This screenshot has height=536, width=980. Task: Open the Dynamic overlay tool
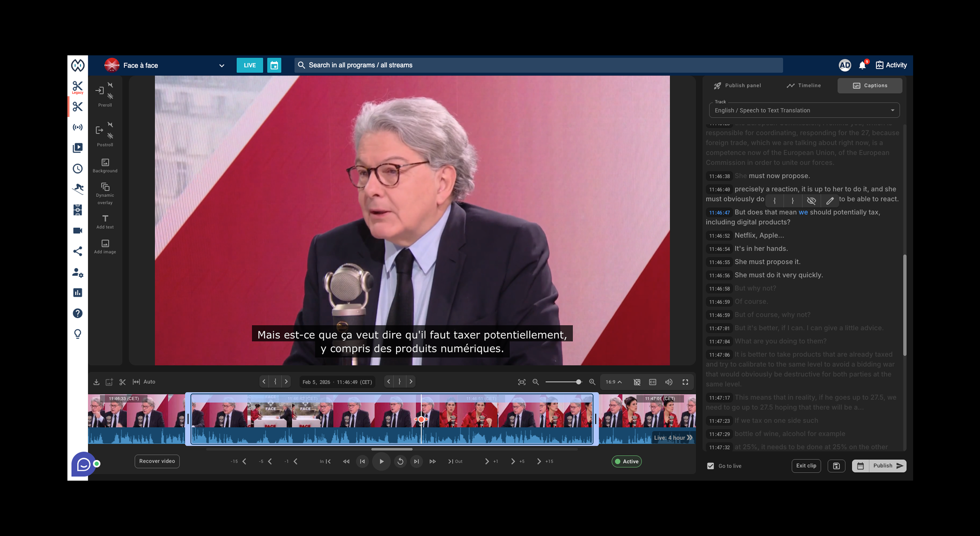pyautogui.click(x=105, y=193)
